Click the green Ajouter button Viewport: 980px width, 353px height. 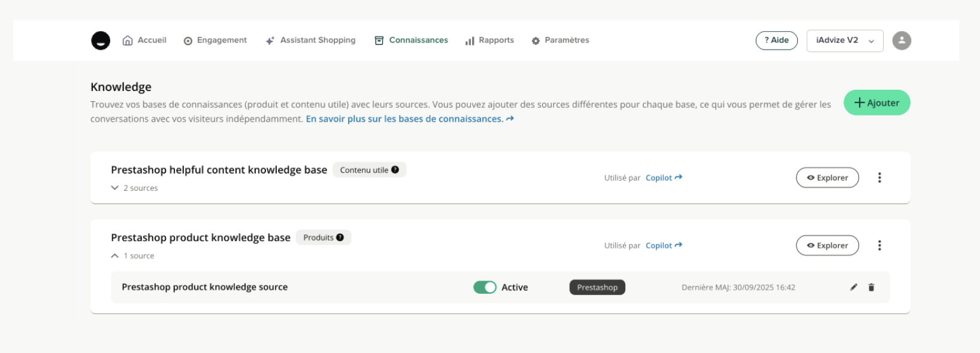[x=876, y=103]
